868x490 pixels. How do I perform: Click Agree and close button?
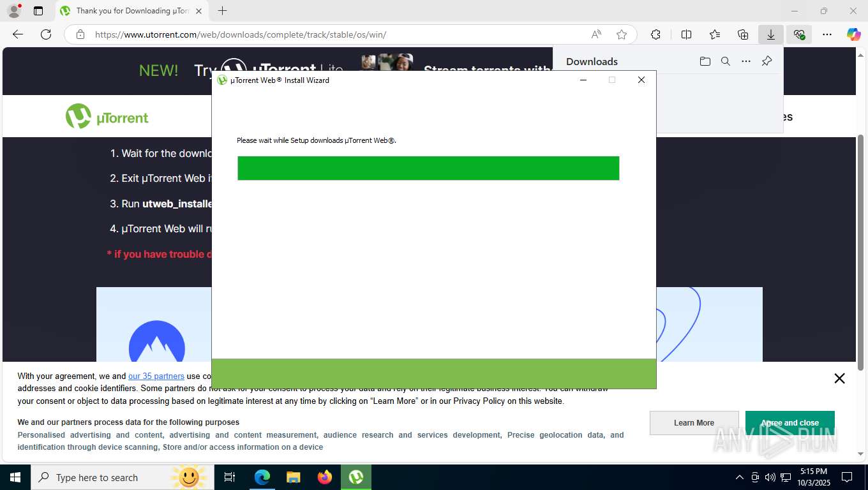tap(789, 423)
